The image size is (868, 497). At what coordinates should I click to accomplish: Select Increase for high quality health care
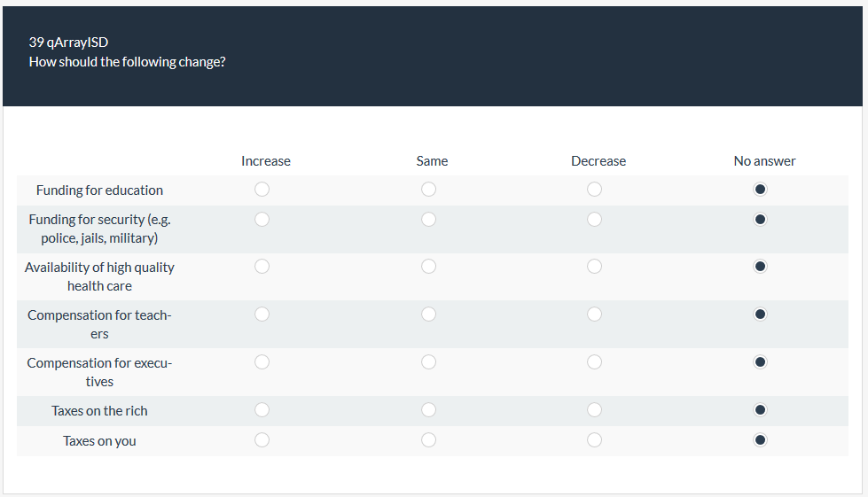(262, 267)
